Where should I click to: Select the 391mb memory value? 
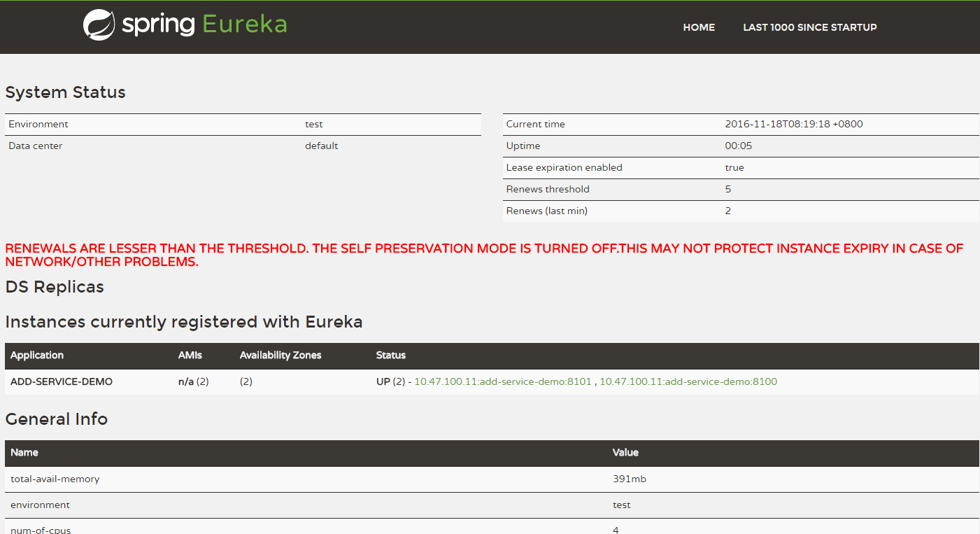[630, 479]
